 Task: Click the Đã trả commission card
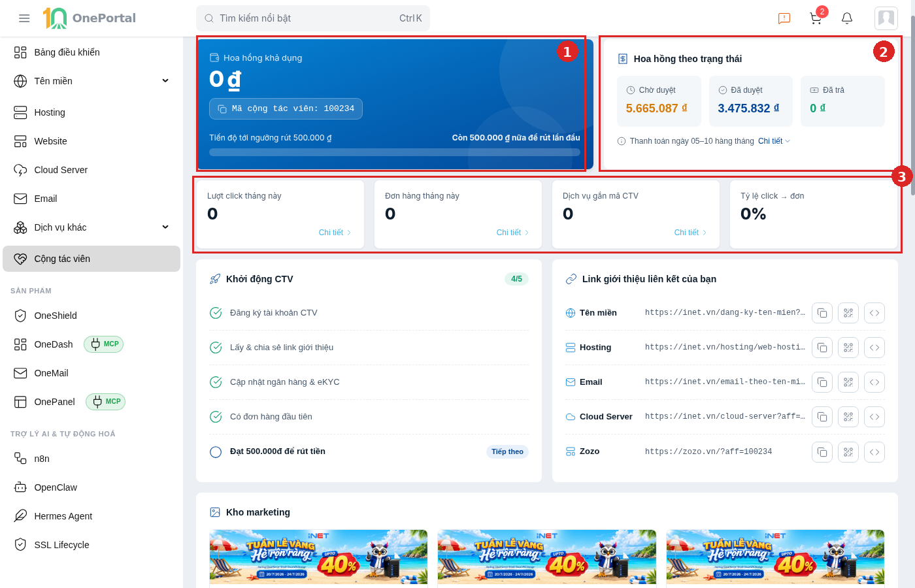pyautogui.click(x=842, y=101)
